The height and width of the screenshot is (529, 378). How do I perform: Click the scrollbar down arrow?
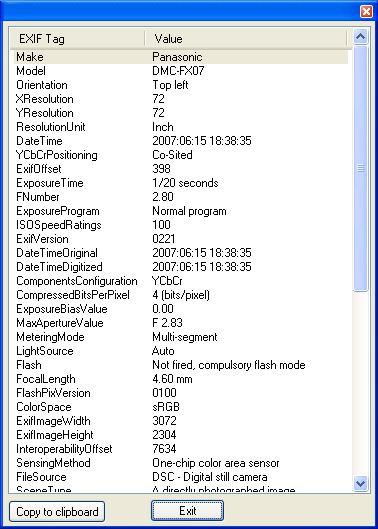tap(360, 483)
